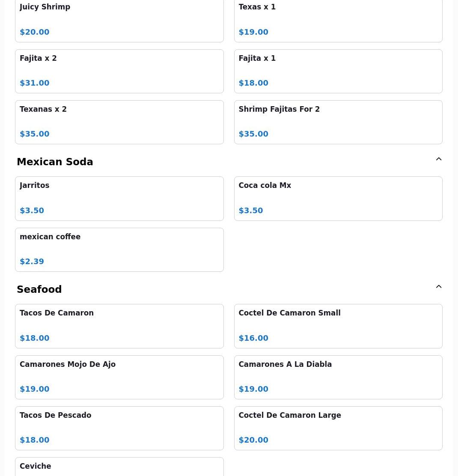458x476 pixels.
Task: Open Camarones Mojo De Ajo
Action: 119,377
